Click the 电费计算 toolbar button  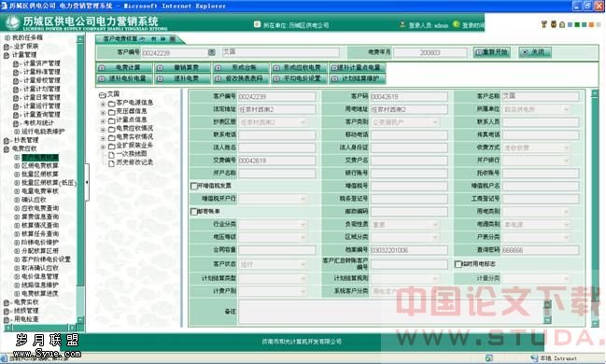[124, 67]
